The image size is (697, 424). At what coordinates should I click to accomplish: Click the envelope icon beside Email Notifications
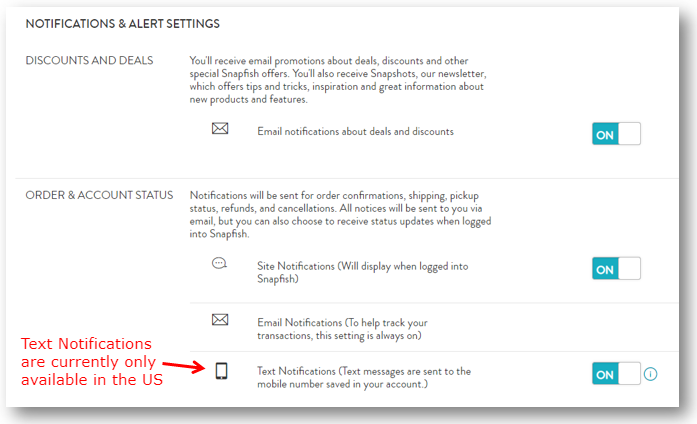click(x=220, y=320)
